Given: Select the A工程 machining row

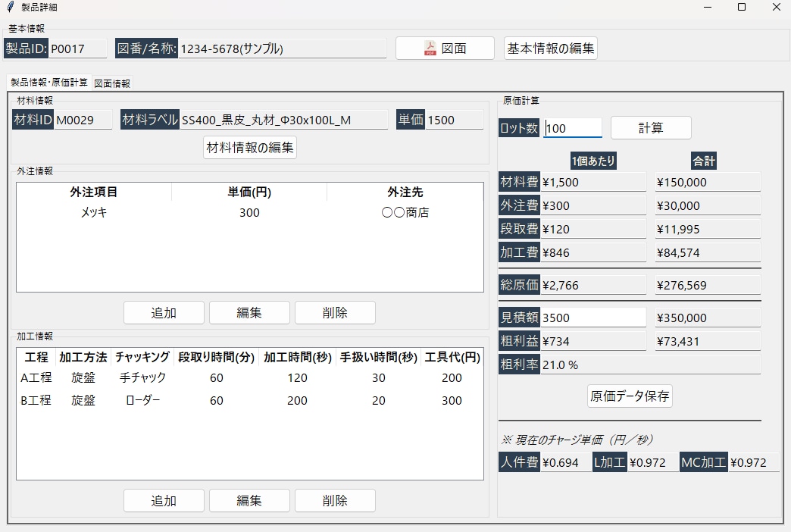Looking at the screenshot, I should tap(250, 377).
